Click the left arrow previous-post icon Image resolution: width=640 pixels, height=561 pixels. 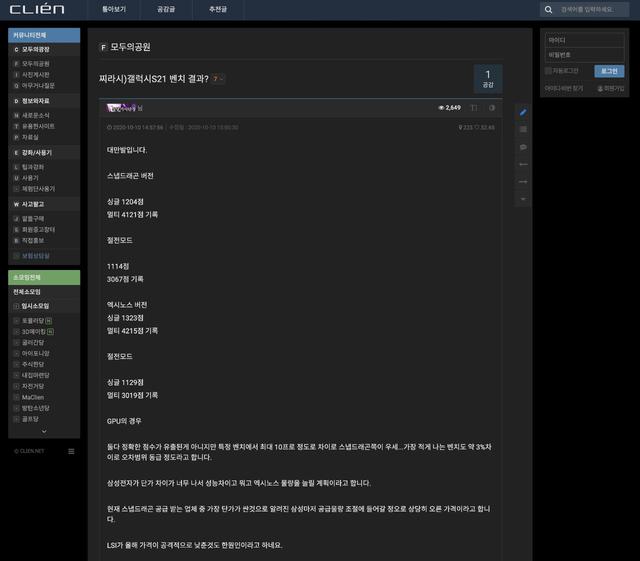(523, 165)
